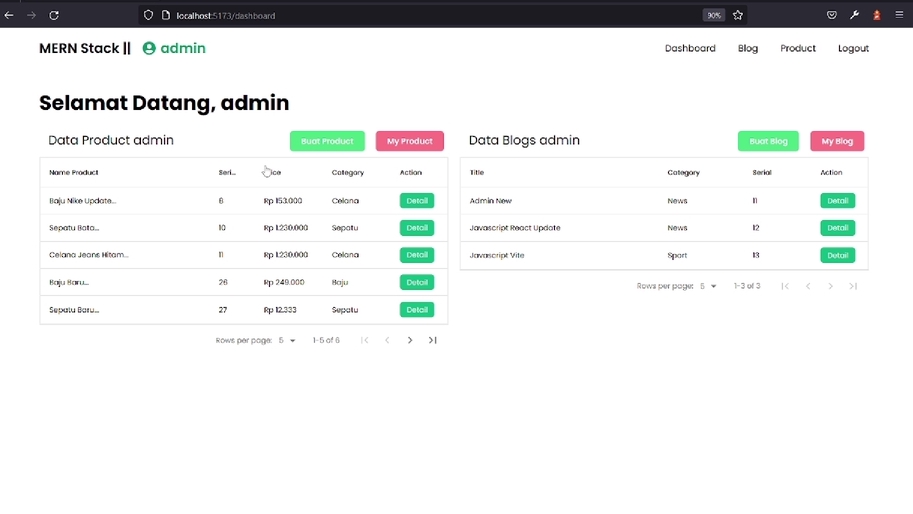913x514 pixels.
Task: Click the Name Product column header
Action: (74, 172)
